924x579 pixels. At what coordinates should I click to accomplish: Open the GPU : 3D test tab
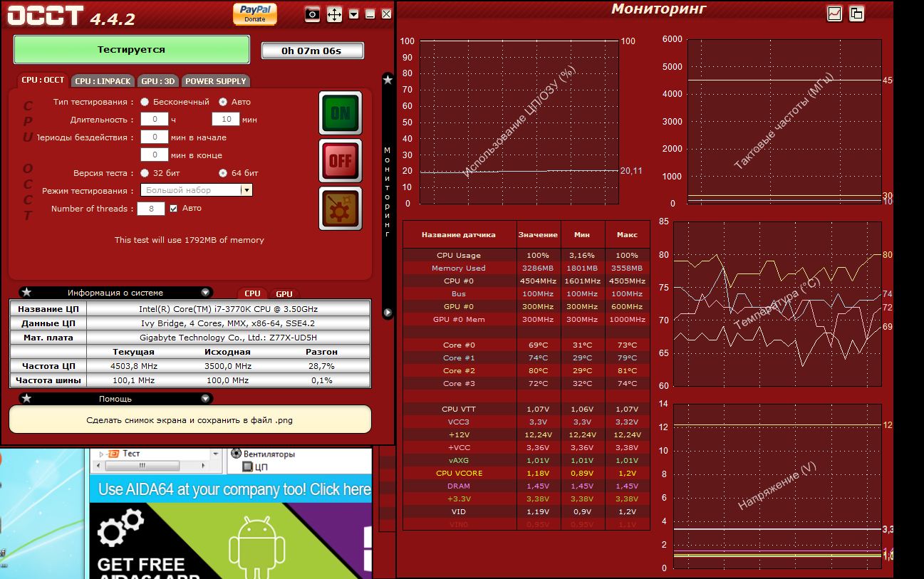pos(159,80)
